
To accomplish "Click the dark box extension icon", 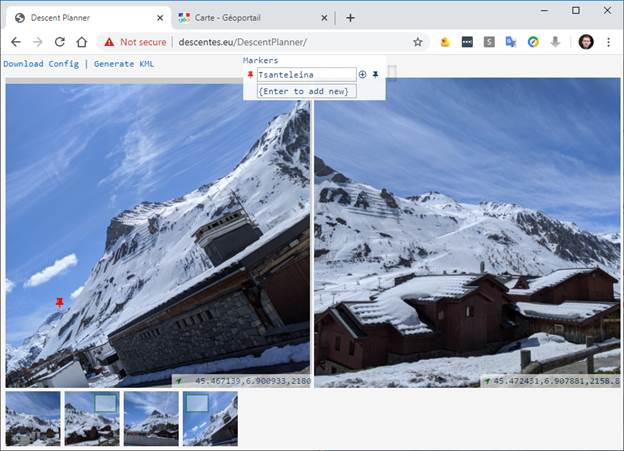I will click(467, 42).
